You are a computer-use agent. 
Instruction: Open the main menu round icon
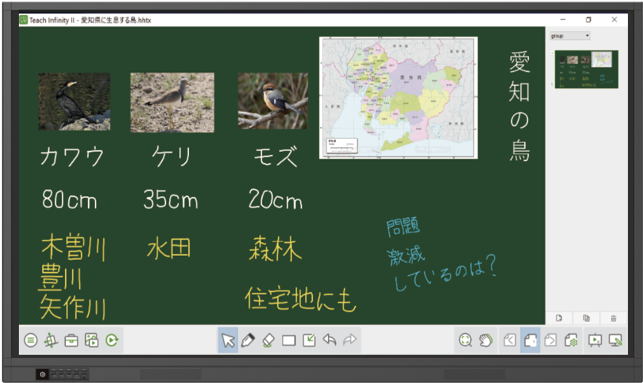pyautogui.click(x=31, y=340)
